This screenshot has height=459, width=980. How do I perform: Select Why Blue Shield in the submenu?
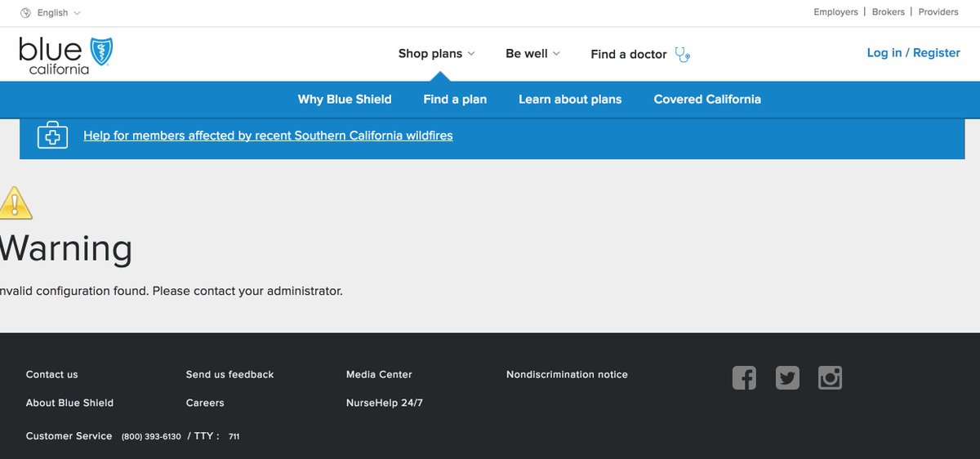[345, 100]
